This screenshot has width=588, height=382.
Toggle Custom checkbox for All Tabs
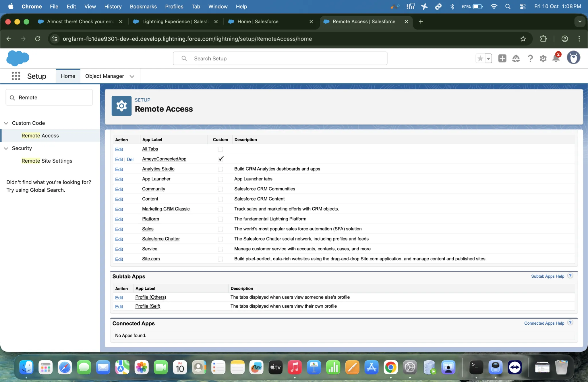220,149
